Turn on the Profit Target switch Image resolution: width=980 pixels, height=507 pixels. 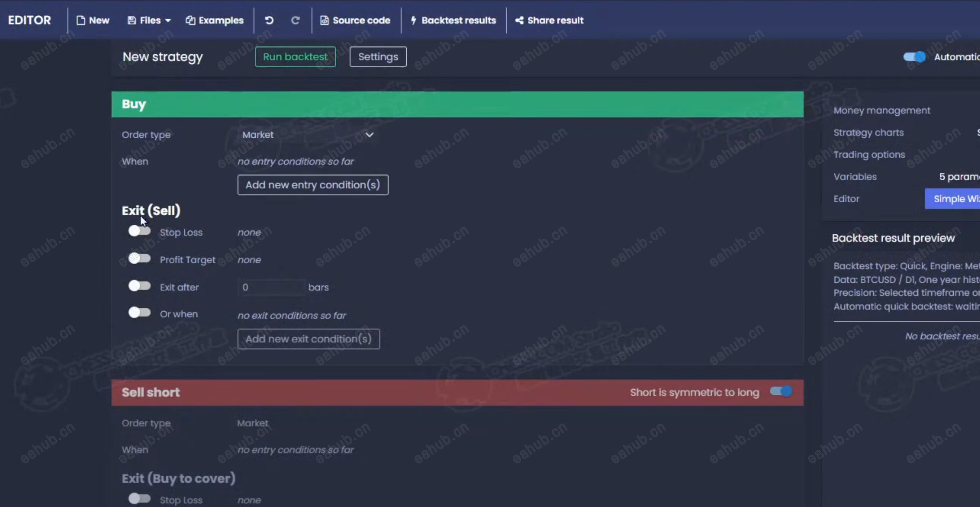pos(139,259)
